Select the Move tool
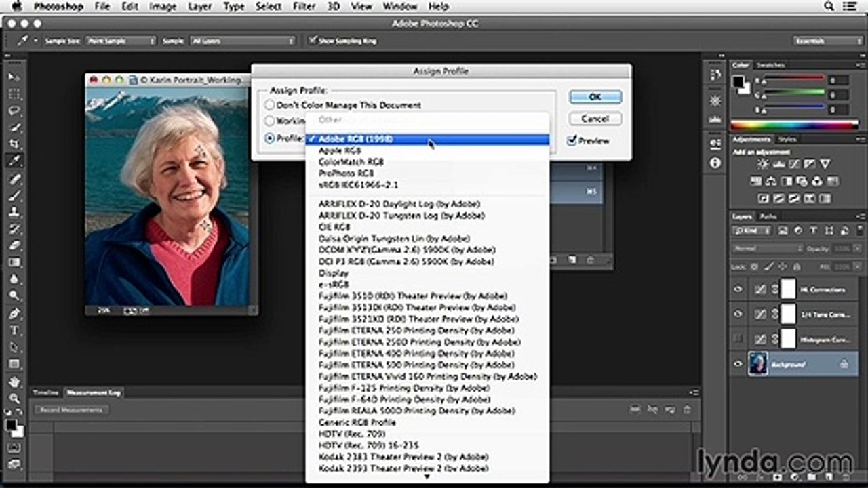 click(x=14, y=77)
